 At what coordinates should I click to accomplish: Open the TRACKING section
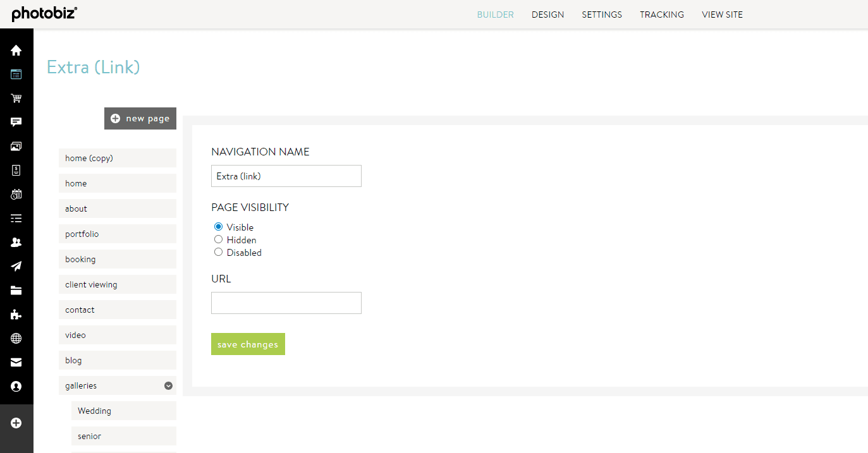click(x=661, y=14)
